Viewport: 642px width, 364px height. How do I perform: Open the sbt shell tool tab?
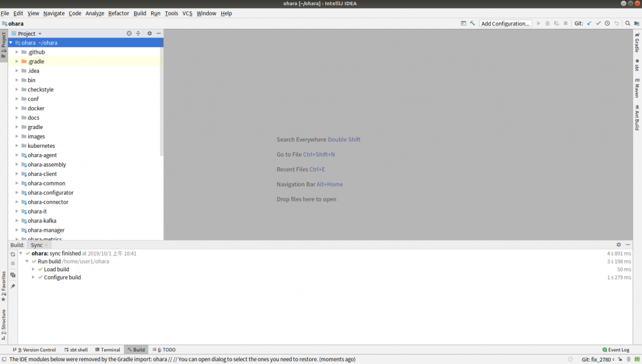pyautogui.click(x=76, y=350)
